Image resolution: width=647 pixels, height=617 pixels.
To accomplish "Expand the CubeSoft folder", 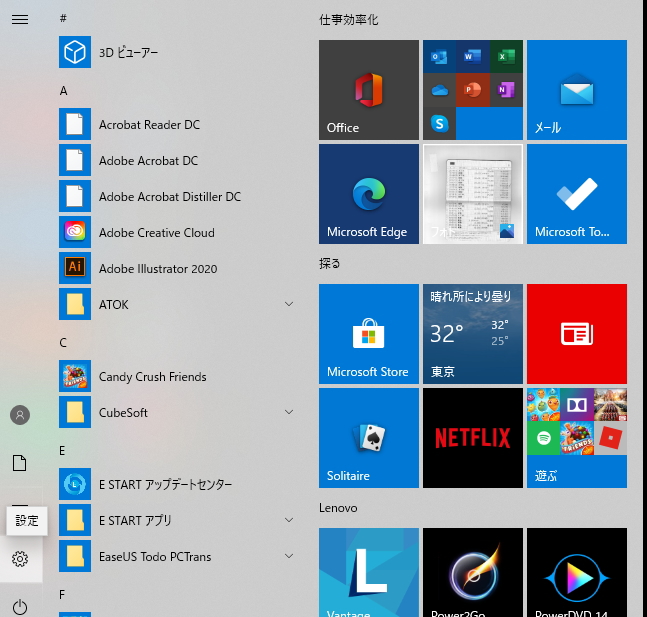I will click(x=289, y=412).
